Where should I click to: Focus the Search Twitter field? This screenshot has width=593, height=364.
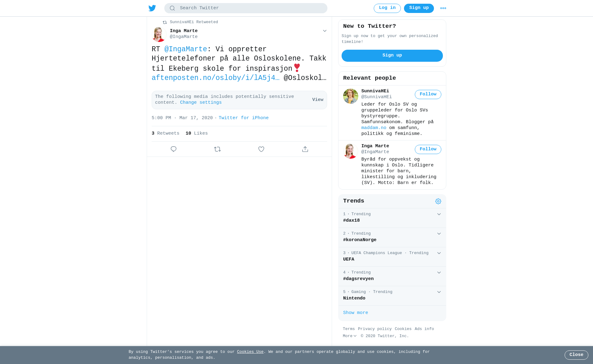tap(246, 8)
